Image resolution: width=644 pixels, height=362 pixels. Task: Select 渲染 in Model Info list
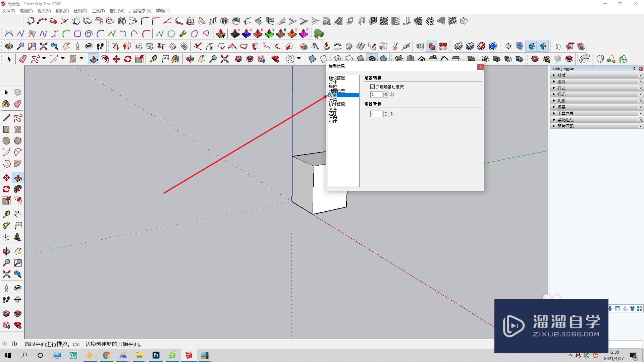click(333, 117)
